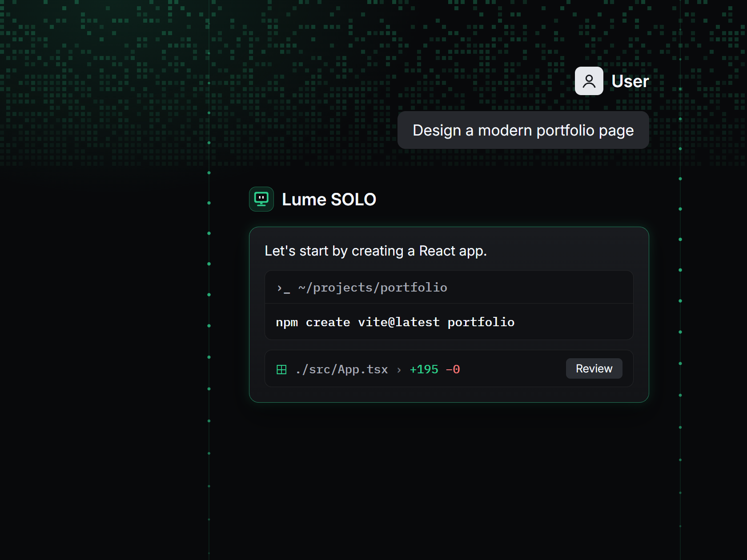
Task: Click the +195 additions count
Action: click(424, 369)
